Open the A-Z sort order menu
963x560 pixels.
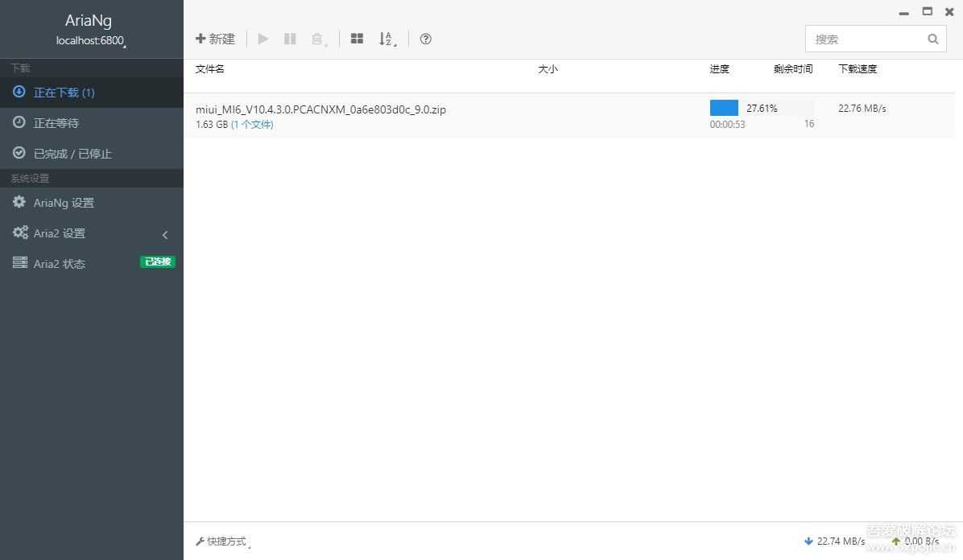[387, 39]
